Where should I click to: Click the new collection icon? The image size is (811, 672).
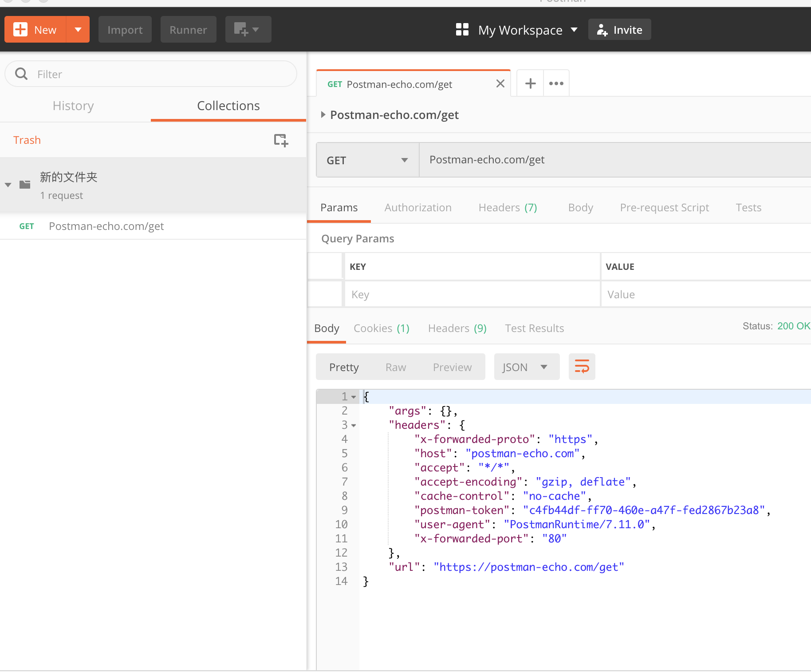281,140
